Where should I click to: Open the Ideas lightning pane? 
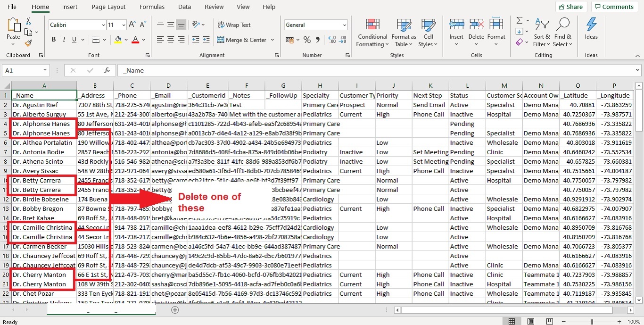coord(591,29)
